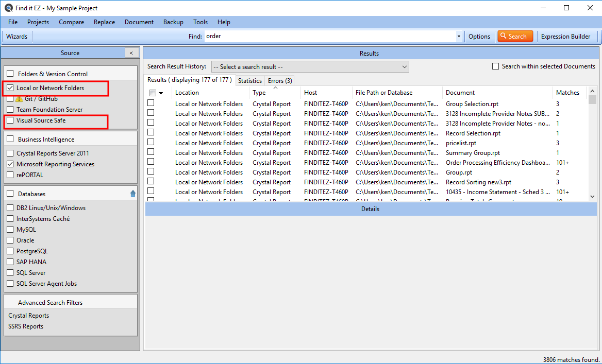
Task: Click the blue up arrow in Databases header
Action: point(133,194)
